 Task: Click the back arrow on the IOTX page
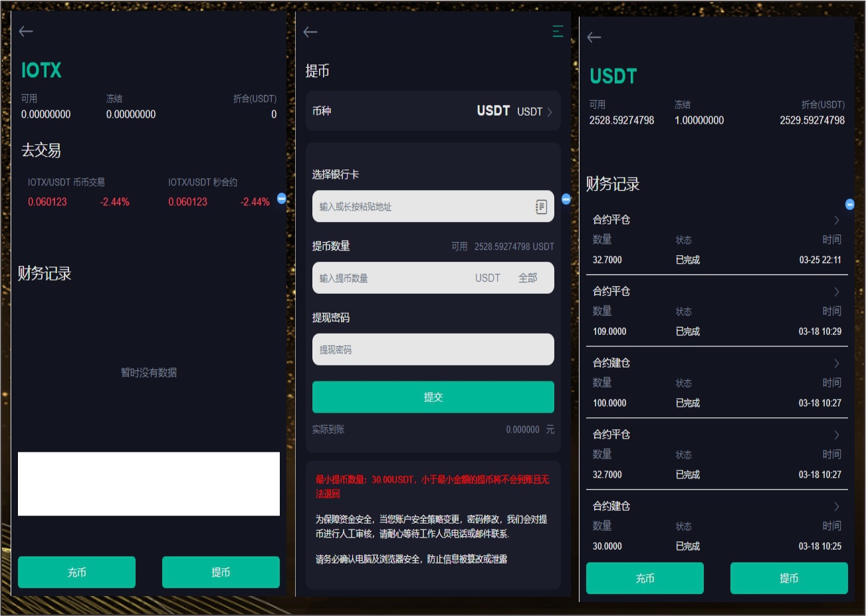point(26,31)
